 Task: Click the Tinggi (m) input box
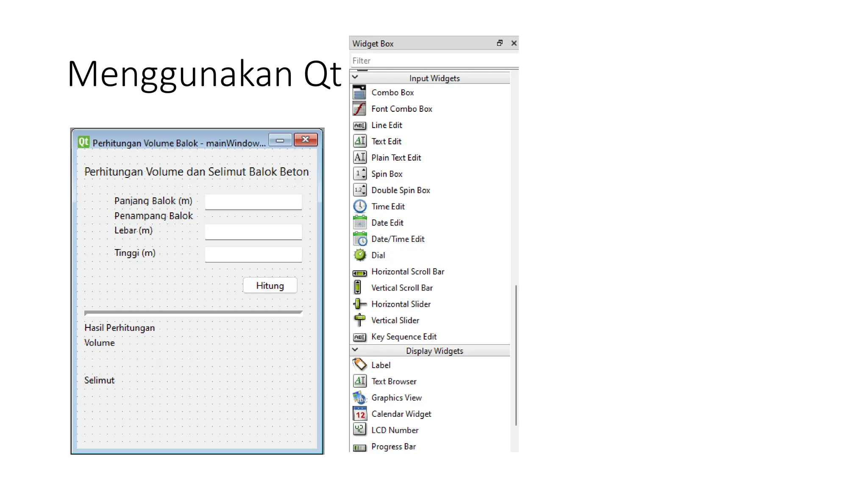tap(253, 254)
